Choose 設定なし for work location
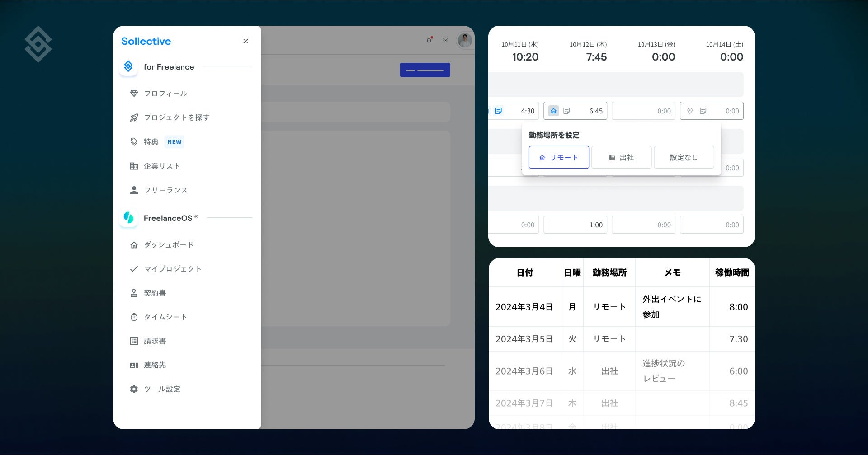Screen dimensions: 868x455 684,157
